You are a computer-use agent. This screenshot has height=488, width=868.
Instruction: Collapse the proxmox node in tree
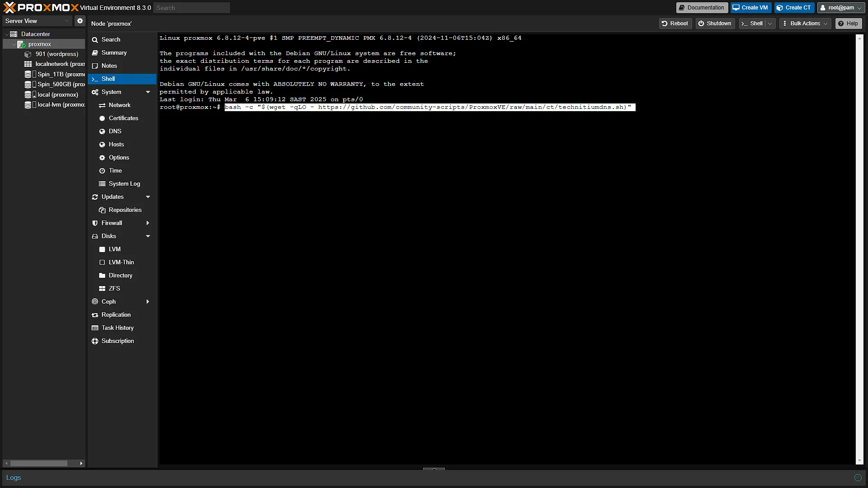point(14,44)
